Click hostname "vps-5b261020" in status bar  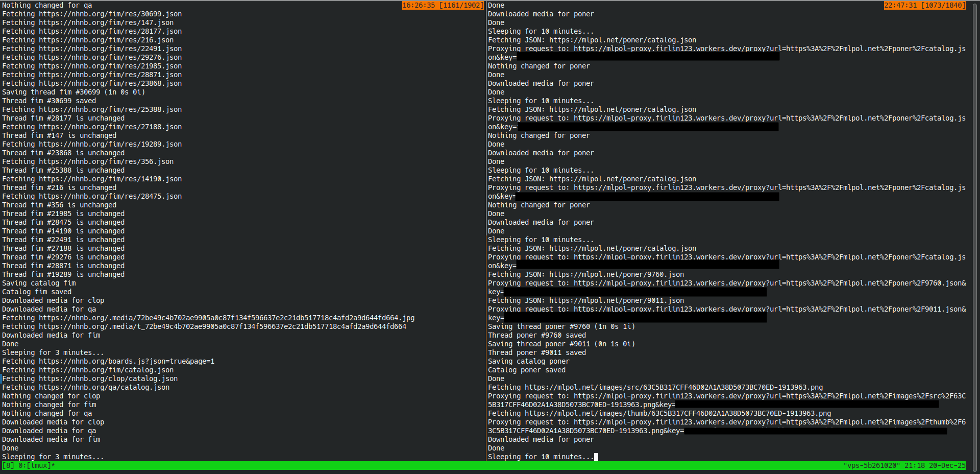[872, 465]
